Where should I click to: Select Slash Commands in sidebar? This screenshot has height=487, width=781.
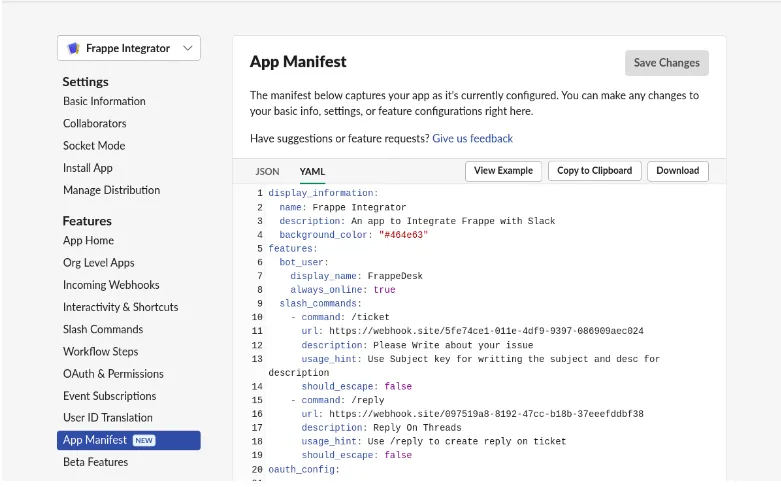point(103,329)
